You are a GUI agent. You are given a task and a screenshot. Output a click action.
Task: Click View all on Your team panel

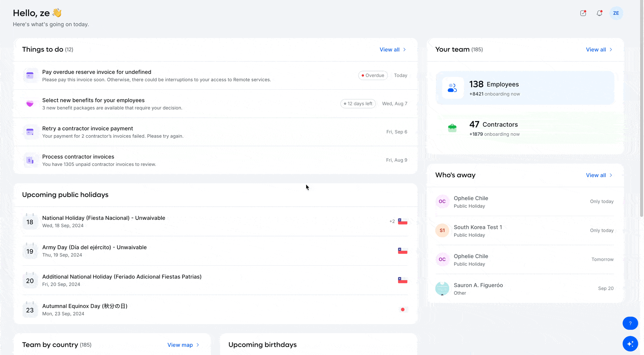[596, 50]
